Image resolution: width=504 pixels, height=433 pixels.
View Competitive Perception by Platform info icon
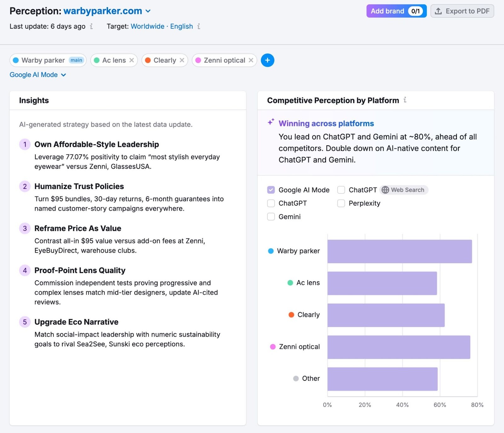pos(405,100)
